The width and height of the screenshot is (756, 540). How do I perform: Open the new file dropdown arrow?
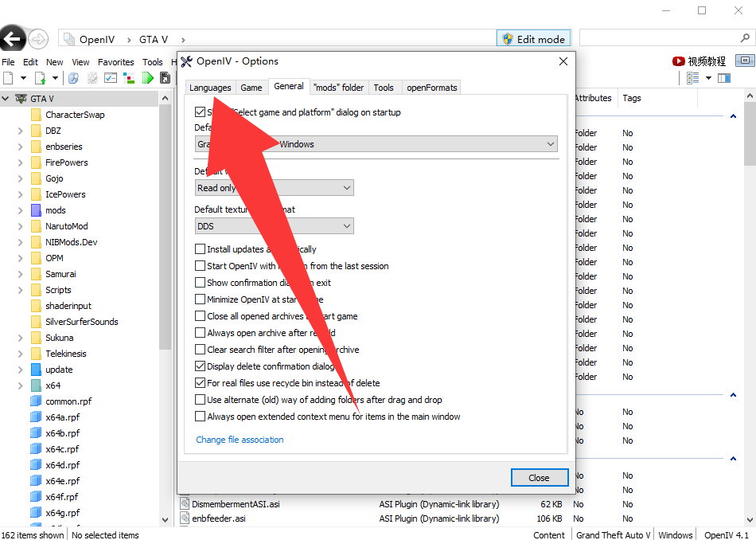(22, 78)
